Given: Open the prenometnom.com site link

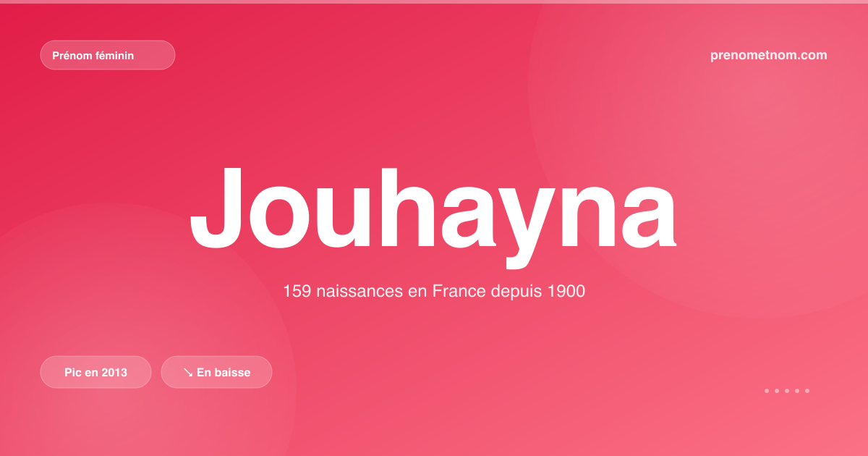Looking at the screenshot, I should point(769,55).
